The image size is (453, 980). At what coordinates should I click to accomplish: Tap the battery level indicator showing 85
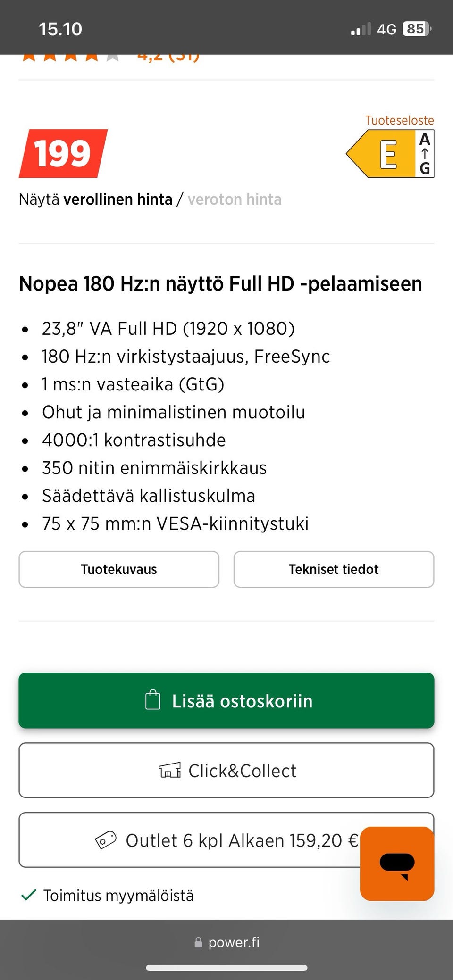point(416,28)
